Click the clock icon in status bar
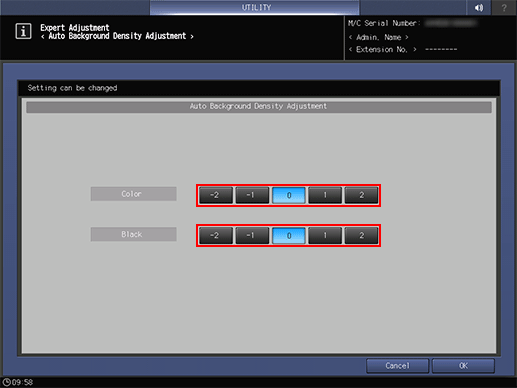The height and width of the screenshot is (388, 517). point(6,382)
